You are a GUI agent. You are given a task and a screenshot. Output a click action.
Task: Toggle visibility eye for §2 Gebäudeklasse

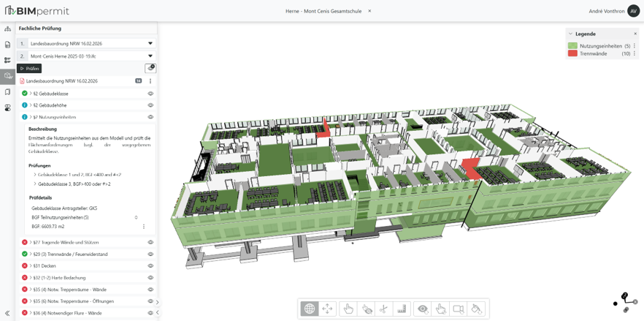click(x=150, y=94)
